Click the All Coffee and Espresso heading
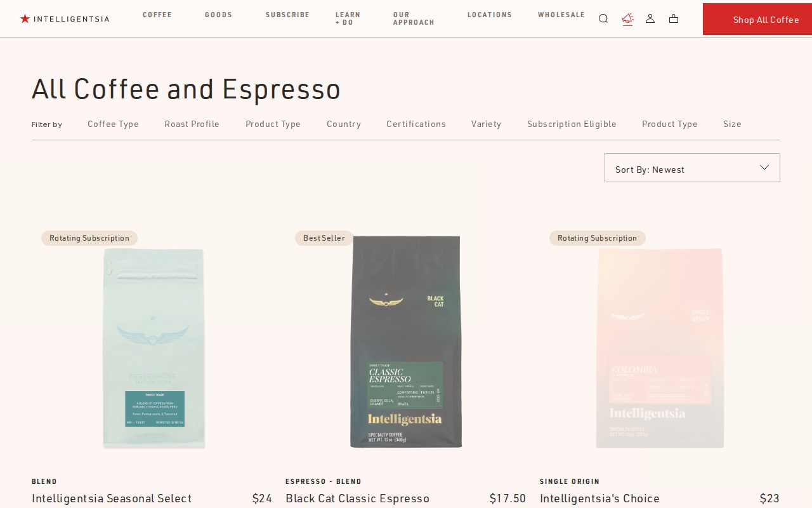The width and height of the screenshot is (812, 508). click(187, 89)
